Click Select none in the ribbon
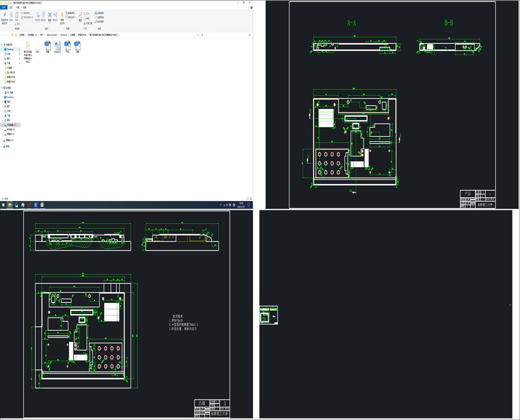 point(99,17)
